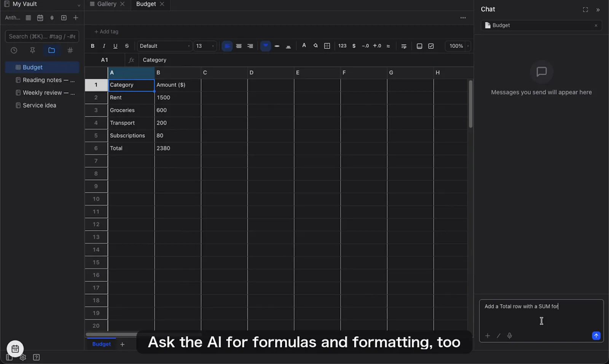Screen dimensions: 609x364
Task: Toggle italic formatting in toolbar
Action: click(104, 46)
